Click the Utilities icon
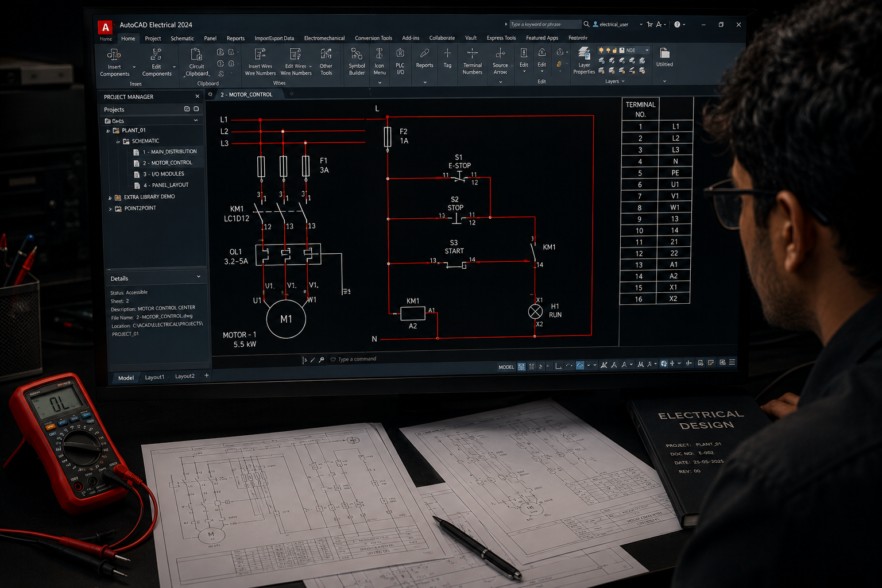This screenshot has height=588, width=882. click(664, 53)
